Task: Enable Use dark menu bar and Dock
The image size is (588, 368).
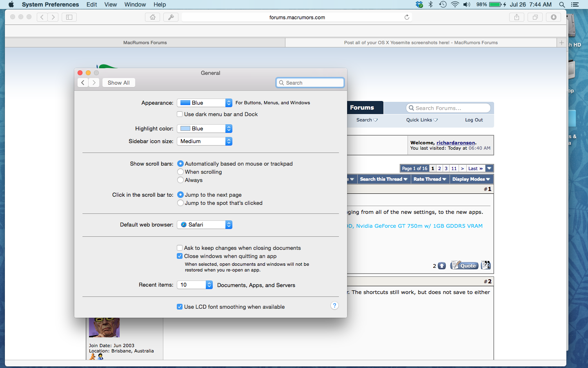Action: pyautogui.click(x=180, y=114)
